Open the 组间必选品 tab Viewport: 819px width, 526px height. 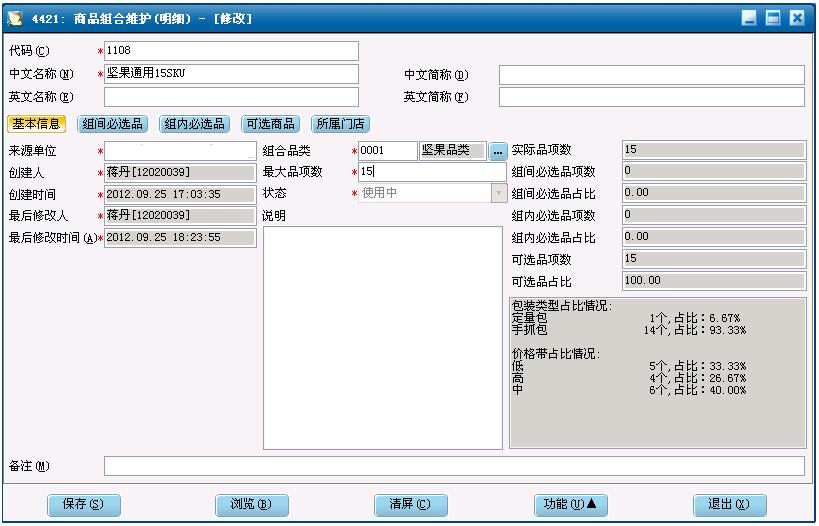click(113, 124)
